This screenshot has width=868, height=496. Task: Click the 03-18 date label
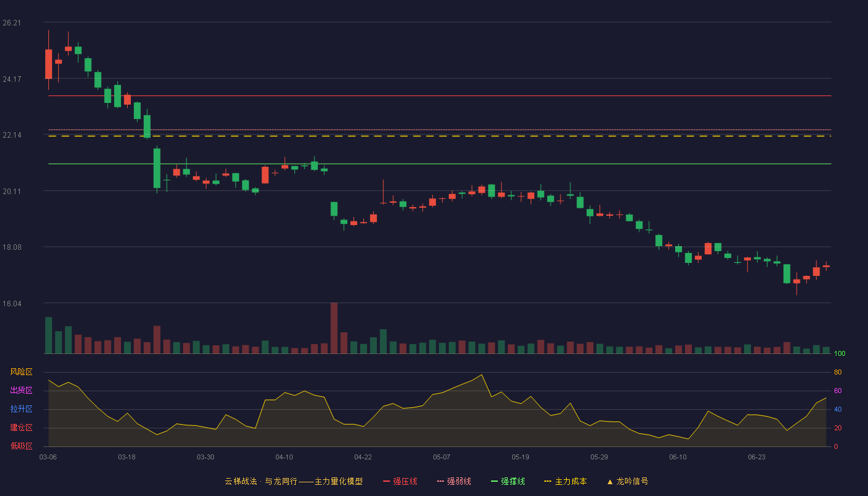pyautogui.click(x=126, y=457)
